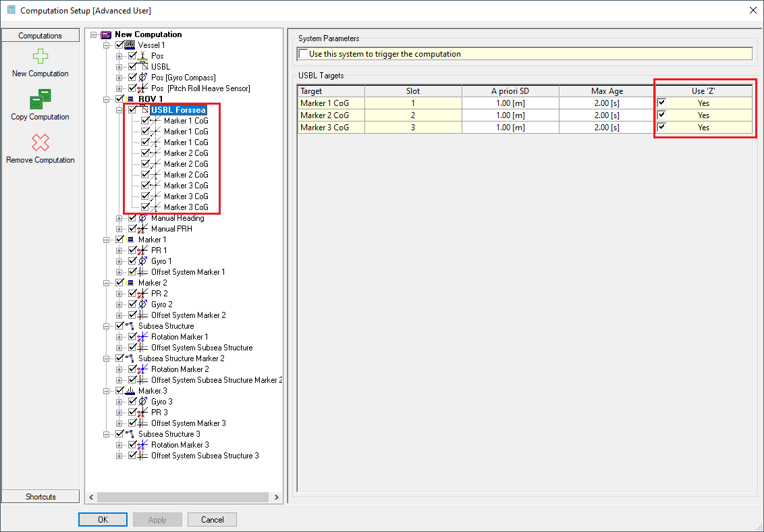Screen dimensions: 764x532
Task: Click the tree panel horizontal scrollbar
Action: point(182,497)
